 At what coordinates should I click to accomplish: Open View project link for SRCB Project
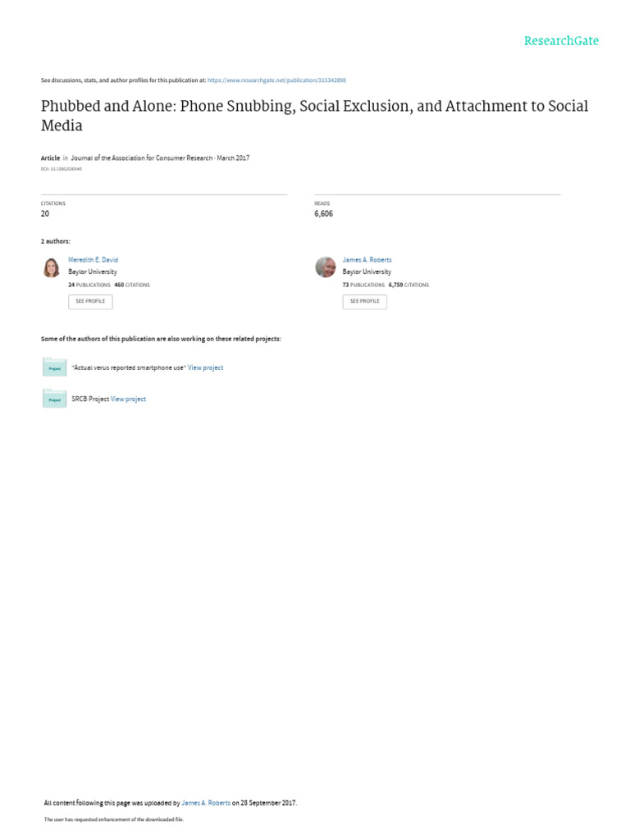pyautogui.click(x=128, y=399)
